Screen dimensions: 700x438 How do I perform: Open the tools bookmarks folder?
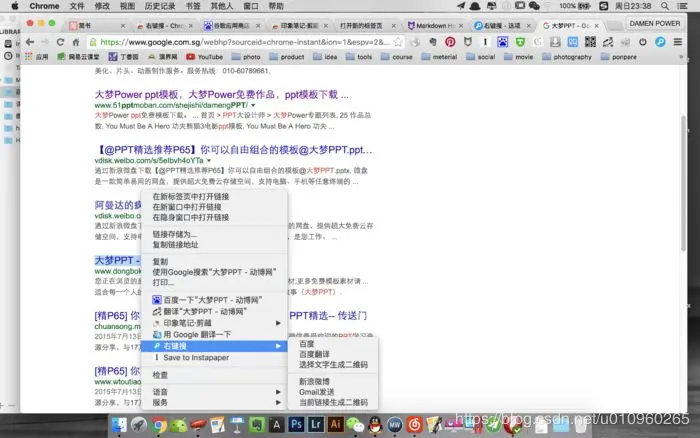click(359, 57)
